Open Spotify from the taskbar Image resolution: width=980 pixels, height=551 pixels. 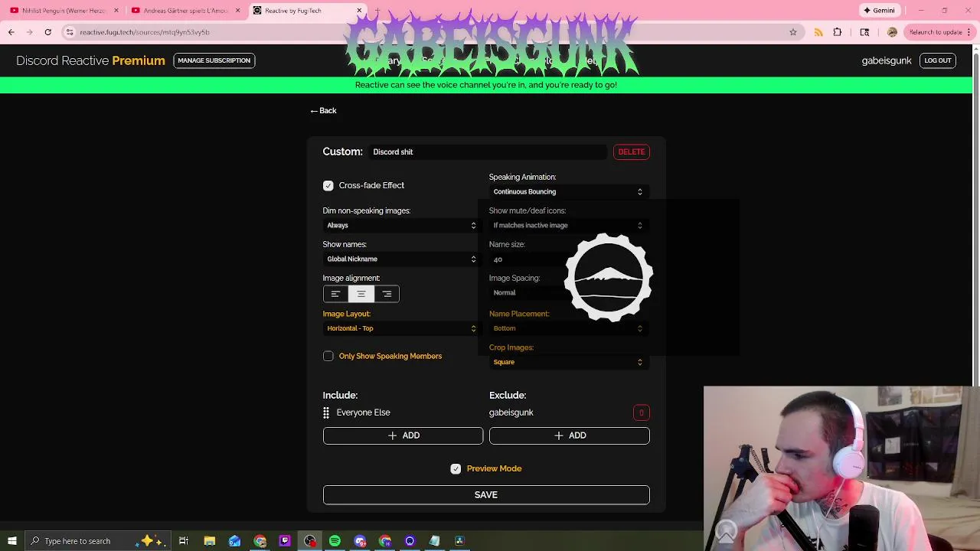click(x=335, y=541)
